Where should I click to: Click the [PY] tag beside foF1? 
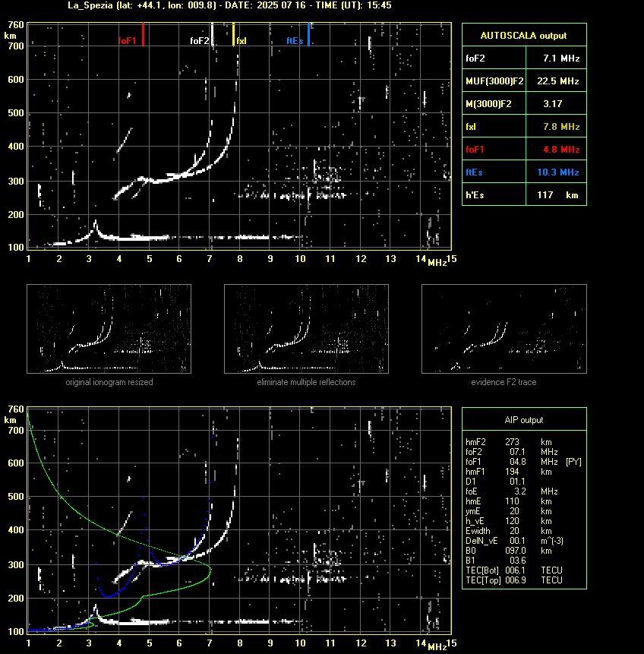point(573,462)
